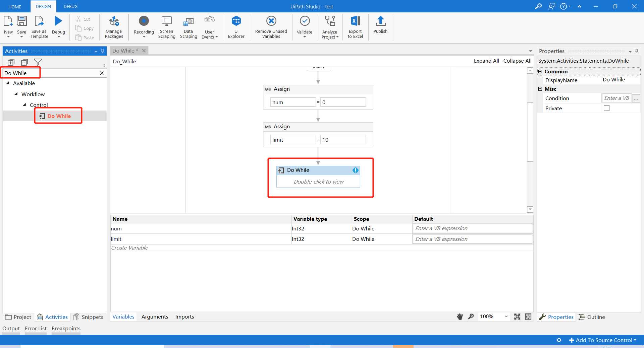Viewport: 644px width, 348px height.
Task: Enable pan mode hand icon
Action: tap(460, 317)
